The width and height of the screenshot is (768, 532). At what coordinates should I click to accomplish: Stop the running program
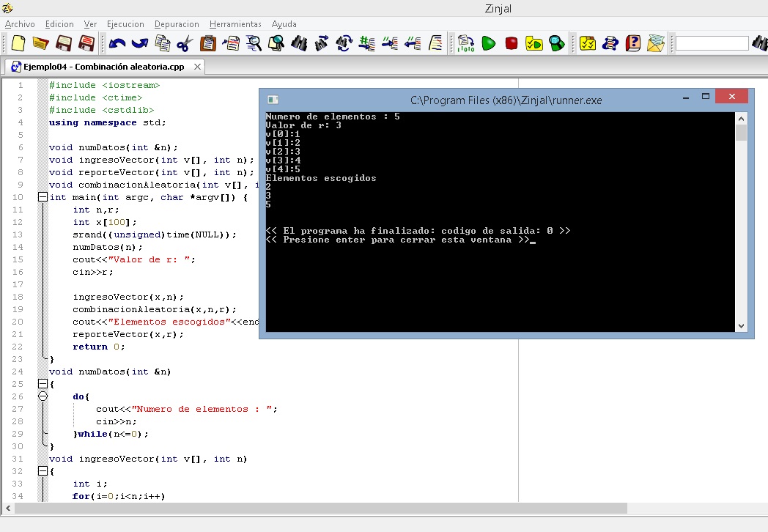pos(511,45)
